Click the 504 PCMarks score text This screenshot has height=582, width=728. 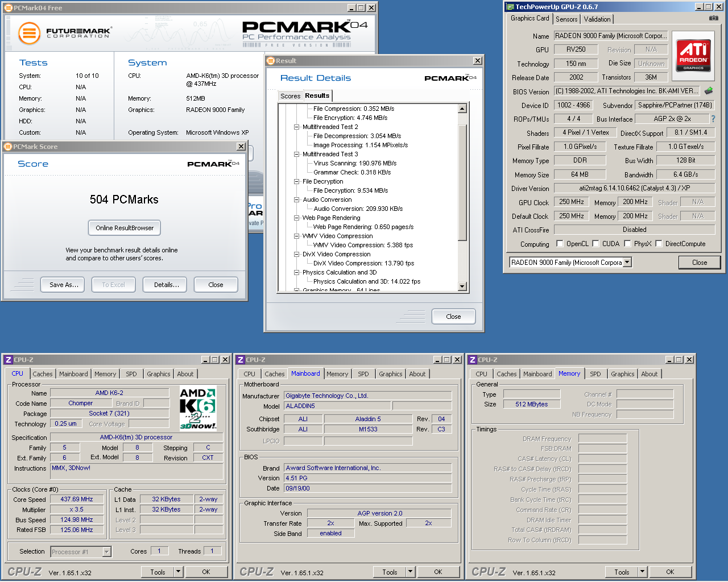(x=124, y=199)
